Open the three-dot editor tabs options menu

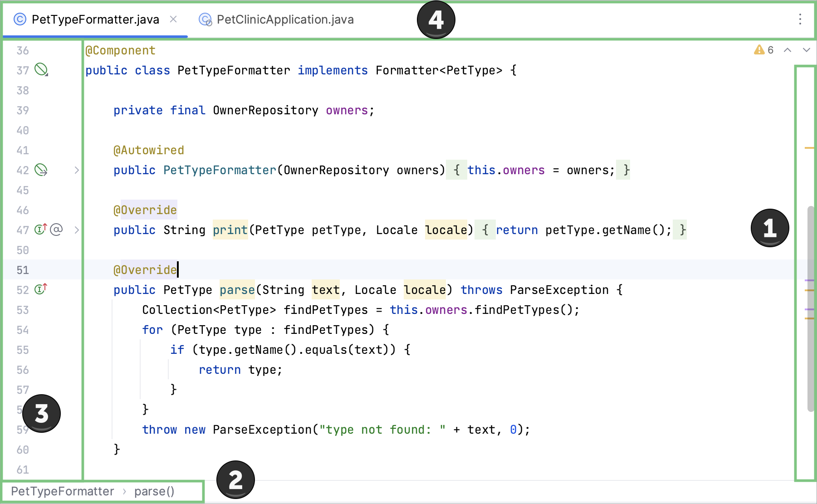coord(800,19)
